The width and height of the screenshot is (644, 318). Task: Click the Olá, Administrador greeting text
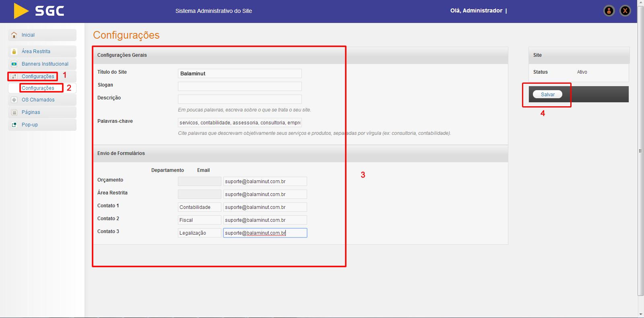(476, 11)
